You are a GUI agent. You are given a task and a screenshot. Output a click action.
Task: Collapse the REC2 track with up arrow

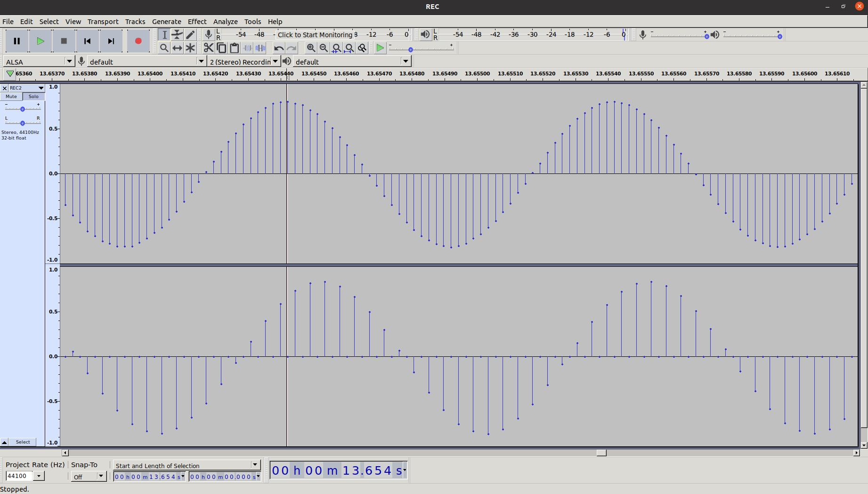(x=4, y=442)
